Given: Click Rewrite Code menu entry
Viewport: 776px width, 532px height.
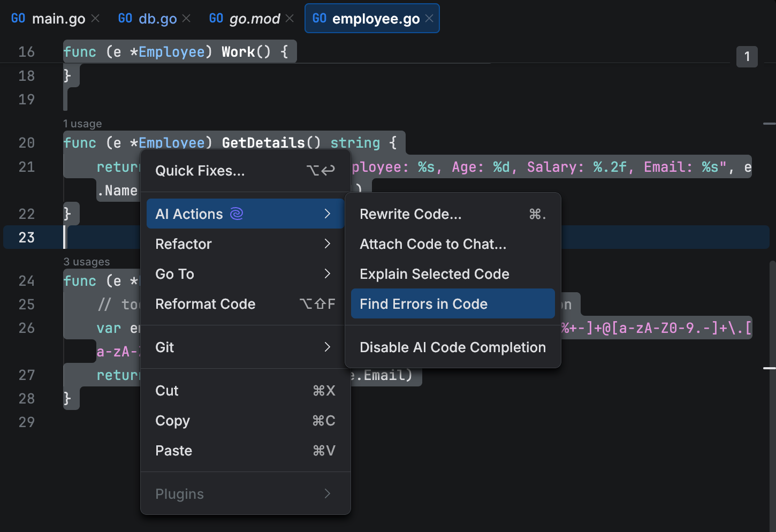Looking at the screenshot, I should pyautogui.click(x=410, y=214).
